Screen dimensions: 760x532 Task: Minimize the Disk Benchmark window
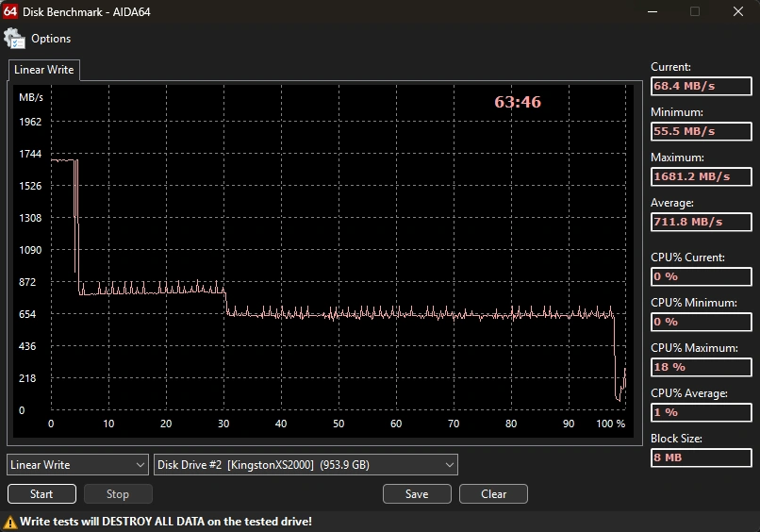(653, 11)
